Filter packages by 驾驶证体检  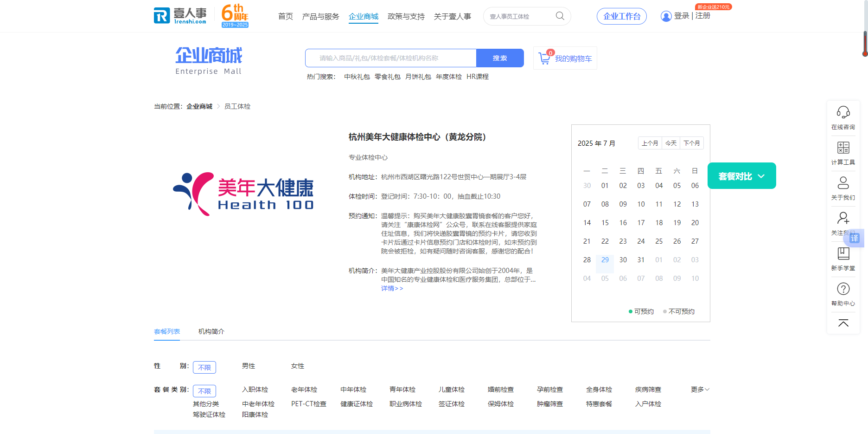(x=209, y=415)
